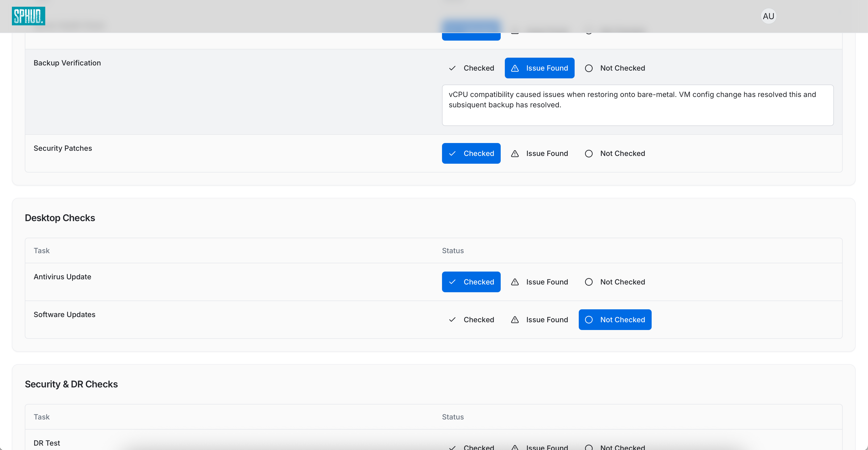Open the AU user avatar menu
This screenshot has height=450, width=868.
(x=768, y=16)
